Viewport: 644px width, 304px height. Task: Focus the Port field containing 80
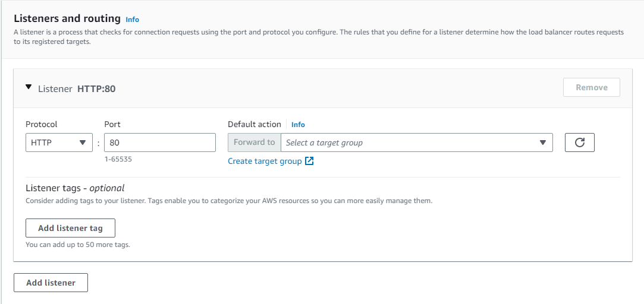pos(160,142)
